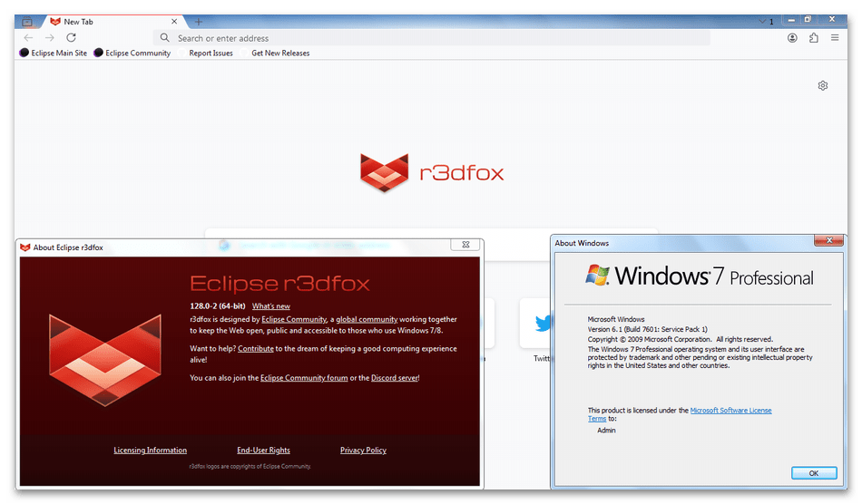
Task: Click the What's new link
Action: pyautogui.click(x=271, y=306)
